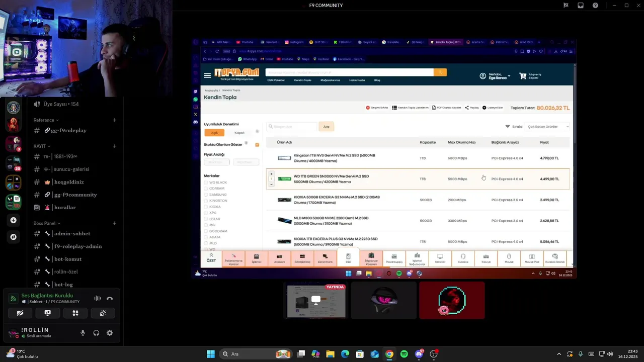Create channel in Boss Panel category
Viewport: 644px width, 362px height.
pyautogui.click(x=114, y=223)
